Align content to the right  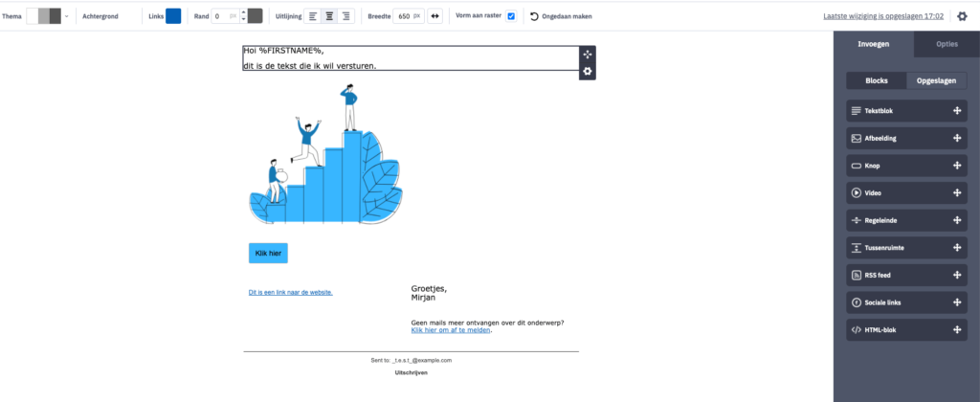point(345,16)
